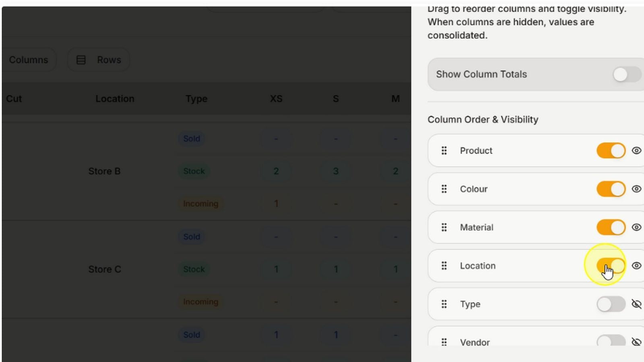Click the eye icon beside Product
644x362 pixels.
[636, 150]
